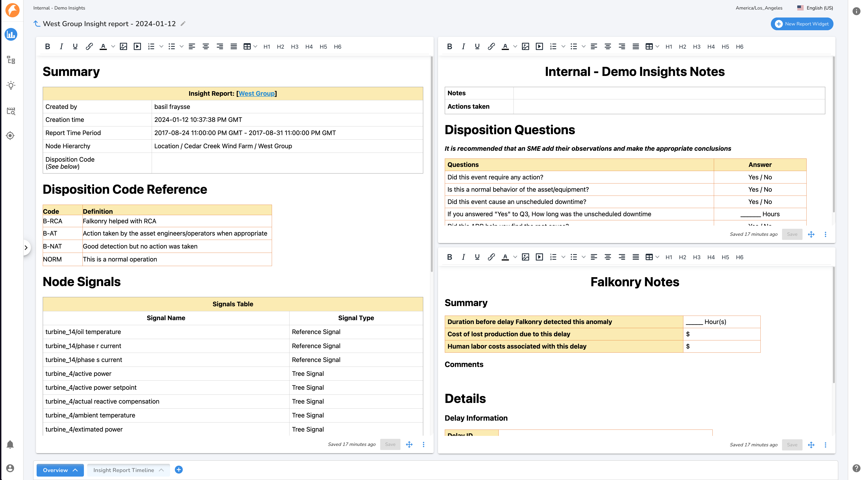This screenshot has width=868, height=480.
Task: Click Bold in the Demo Insights Notes toolbar
Action: point(450,46)
